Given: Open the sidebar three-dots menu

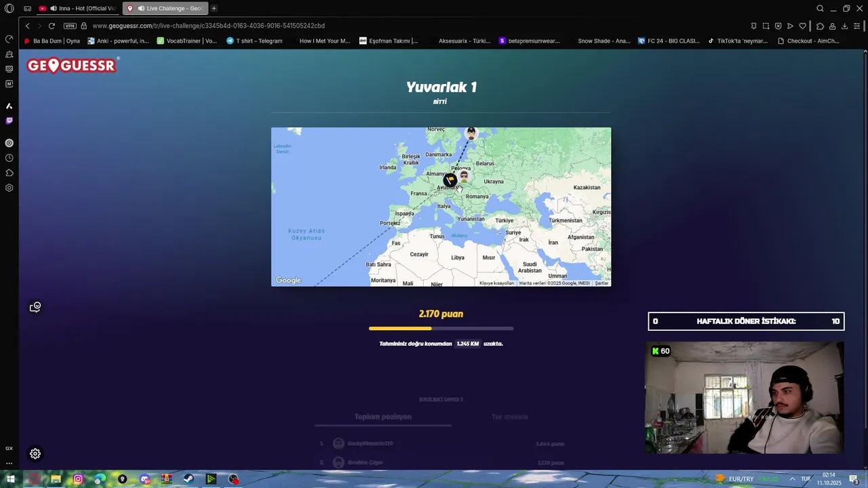Looking at the screenshot, I should click(9, 464).
